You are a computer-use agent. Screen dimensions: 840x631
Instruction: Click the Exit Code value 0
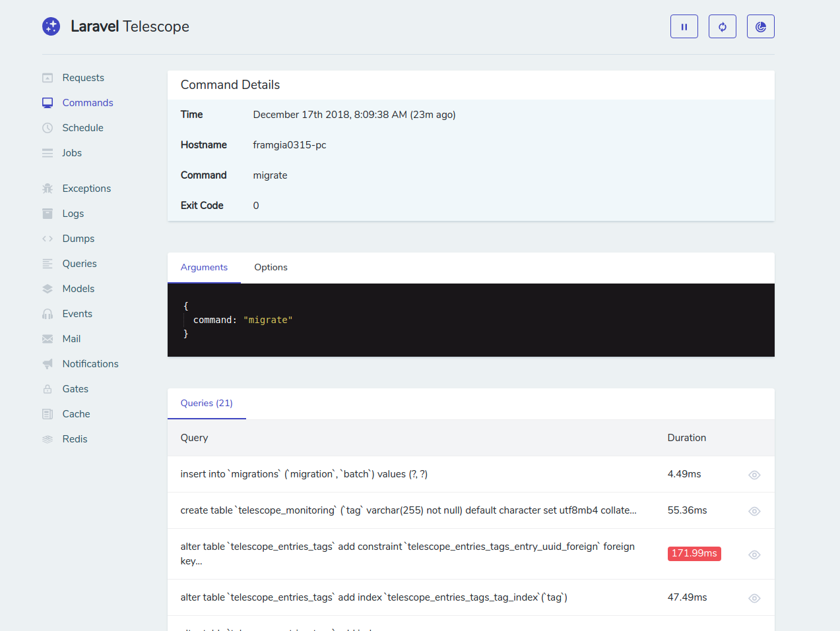(256, 206)
